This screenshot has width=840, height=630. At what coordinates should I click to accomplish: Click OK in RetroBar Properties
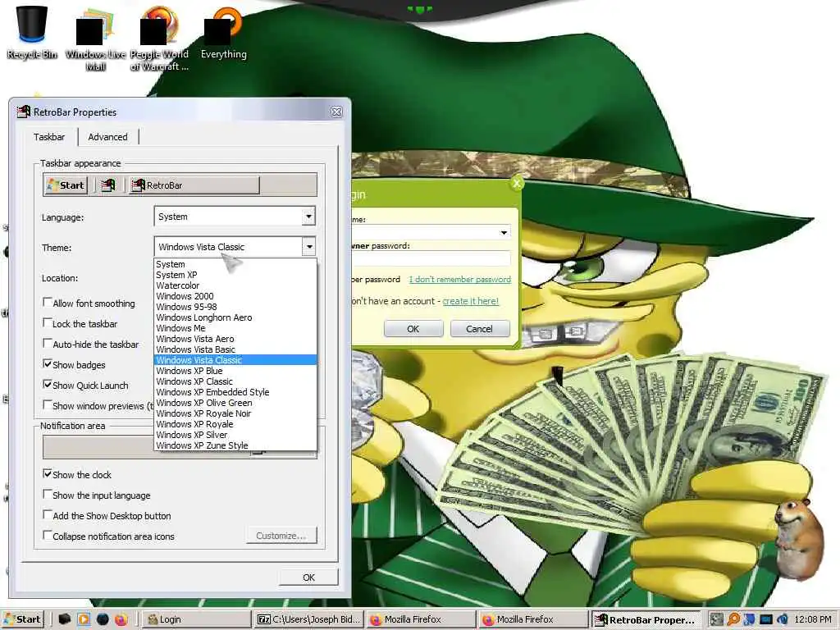(x=308, y=577)
